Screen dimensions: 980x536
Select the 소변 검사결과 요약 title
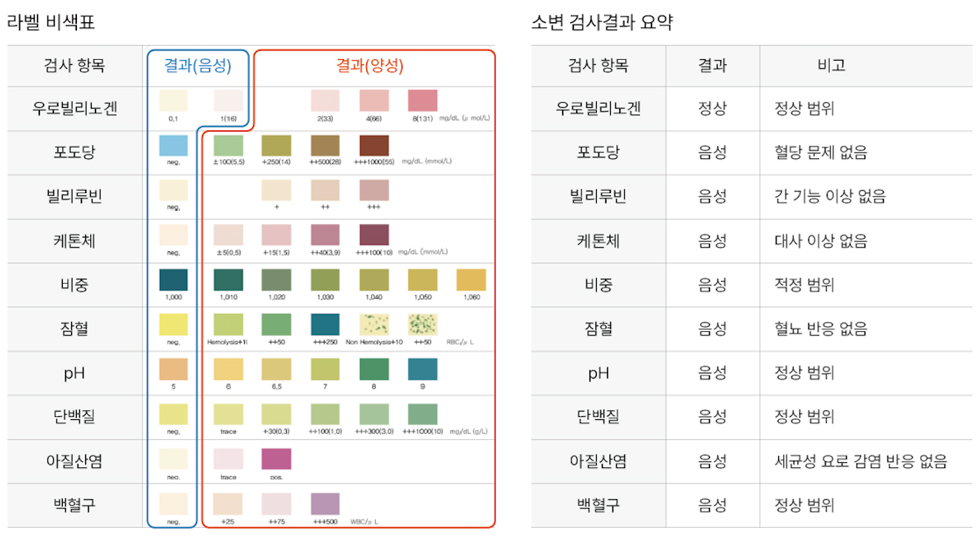[x=601, y=23]
